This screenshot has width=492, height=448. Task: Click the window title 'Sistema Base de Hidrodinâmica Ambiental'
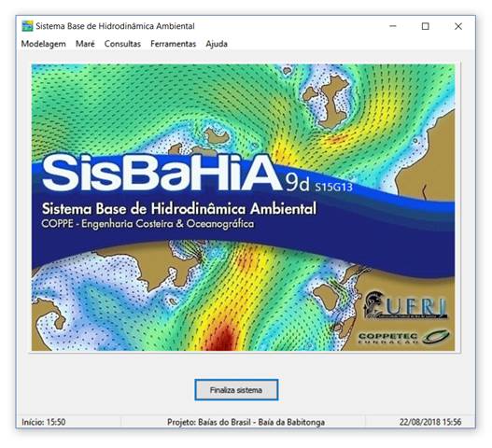coord(115,26)
